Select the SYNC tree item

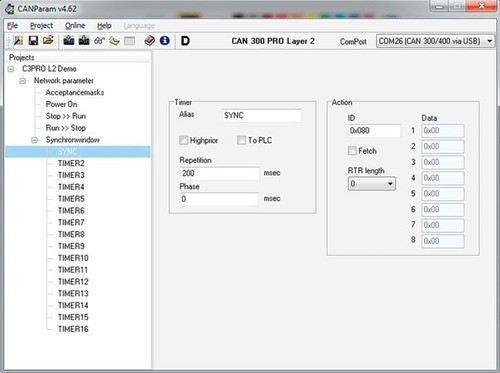tap(67, 152)
